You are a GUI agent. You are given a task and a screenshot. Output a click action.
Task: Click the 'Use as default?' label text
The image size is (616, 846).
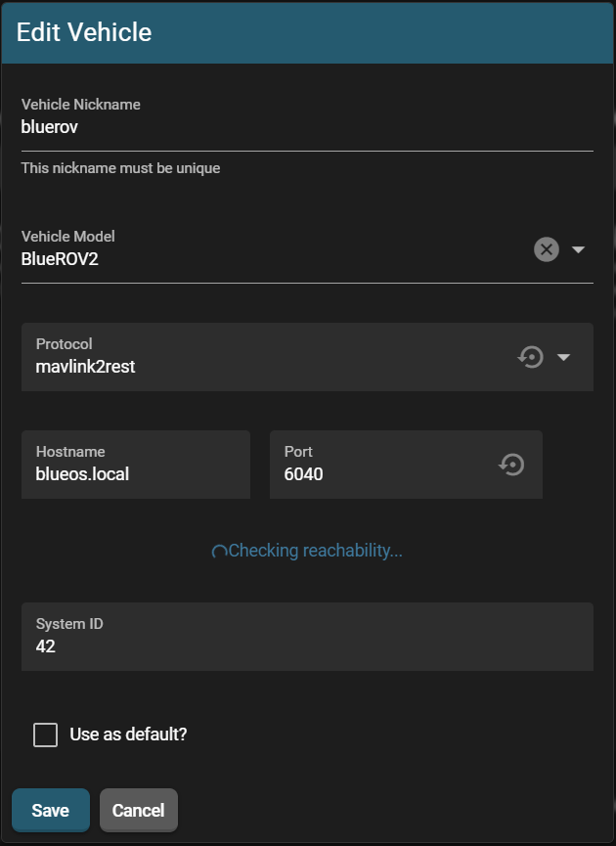(x=128, y=735)
